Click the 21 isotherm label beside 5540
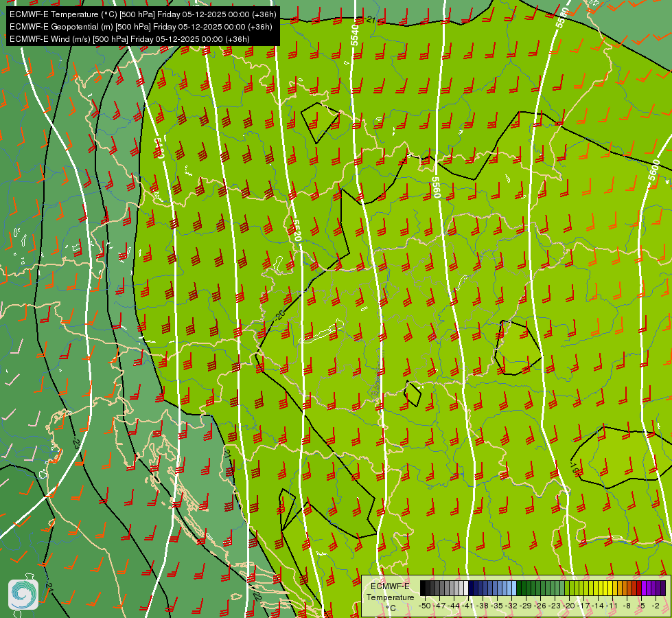The image size is (672, 618). (x=371, y=19)
